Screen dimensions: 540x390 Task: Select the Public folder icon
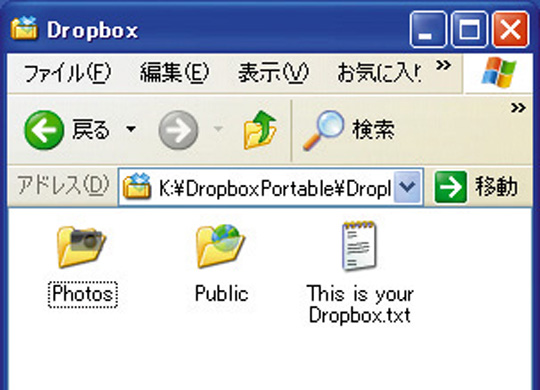pos(221,246)
